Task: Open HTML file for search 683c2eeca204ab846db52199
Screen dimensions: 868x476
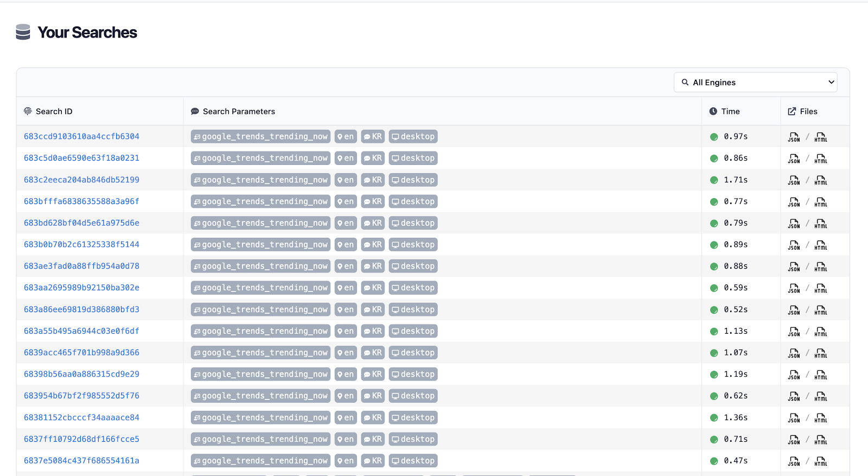Action: 821,180
